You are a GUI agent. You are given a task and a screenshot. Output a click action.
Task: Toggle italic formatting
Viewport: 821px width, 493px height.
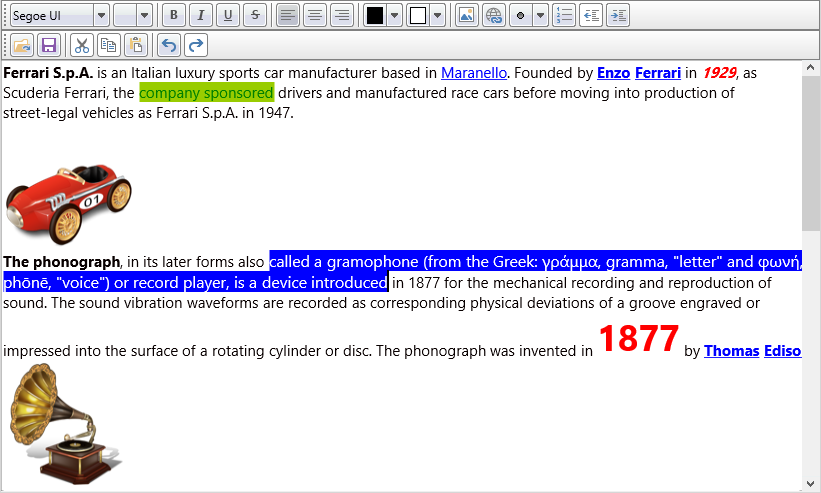(x=201, y=15)
